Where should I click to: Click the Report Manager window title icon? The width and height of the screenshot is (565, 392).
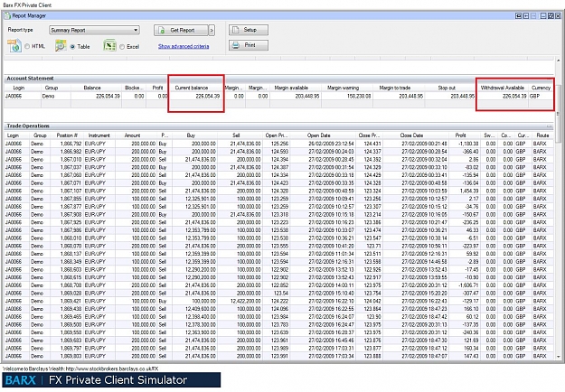7,15
